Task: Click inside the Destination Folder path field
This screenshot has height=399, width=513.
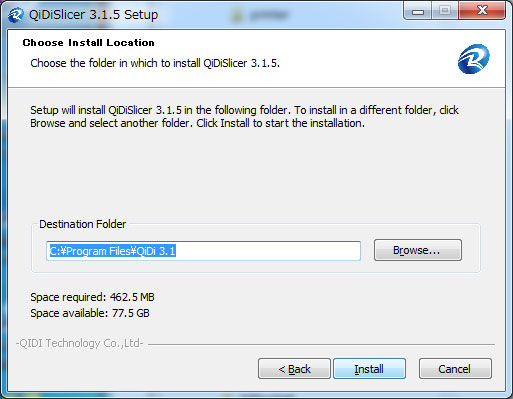Action: (x=203, y=251)
